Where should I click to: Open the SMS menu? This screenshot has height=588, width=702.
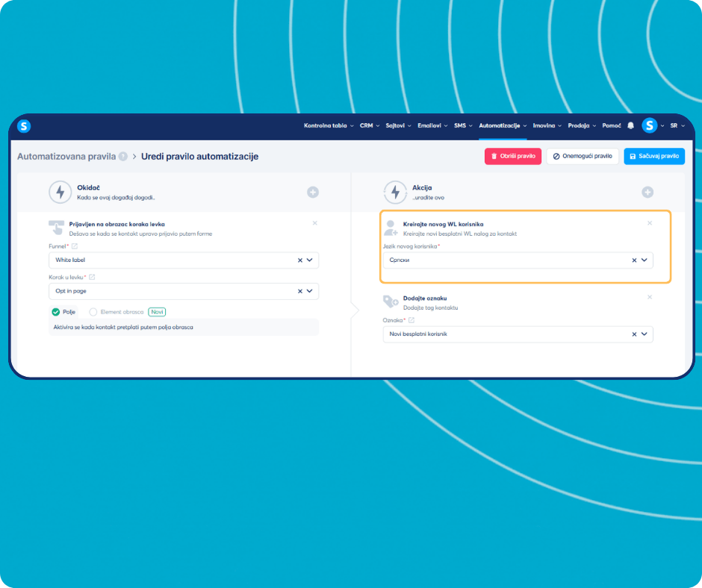pos(463,126)
